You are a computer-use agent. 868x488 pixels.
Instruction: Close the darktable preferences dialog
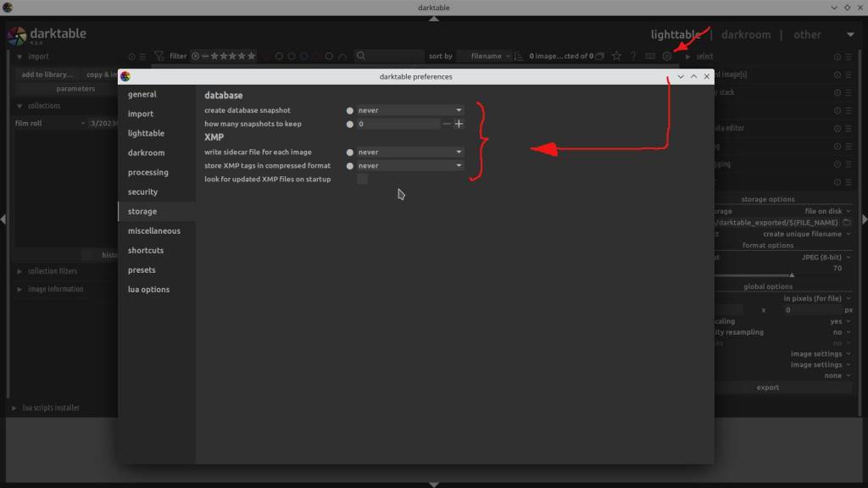(707, 76)
